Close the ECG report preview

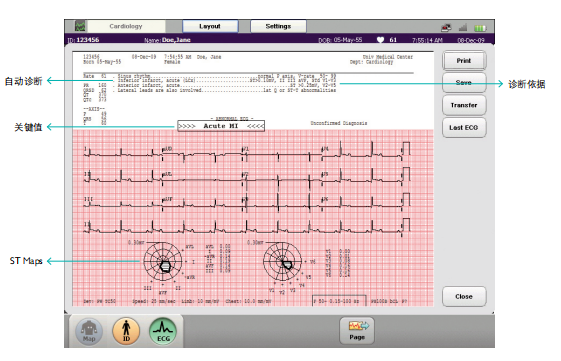(464, 297)
